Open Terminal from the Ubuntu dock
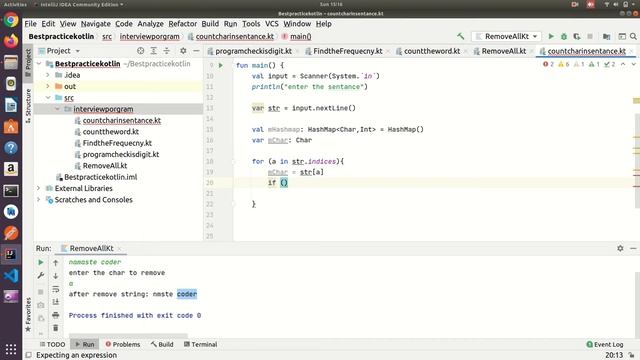 coord(11,191)
